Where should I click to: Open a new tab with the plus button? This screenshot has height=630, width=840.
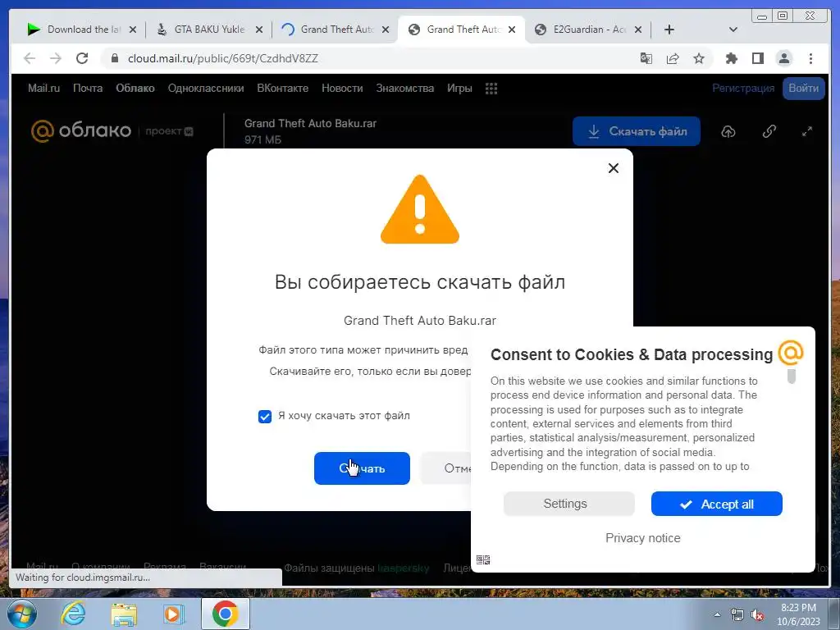669,30
